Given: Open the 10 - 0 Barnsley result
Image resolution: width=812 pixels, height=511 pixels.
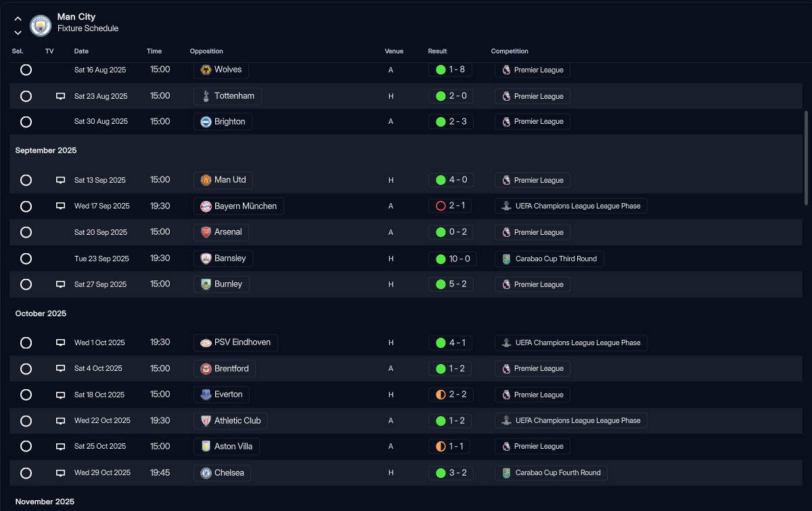Looking at the screenshot, I should click(x=451, y=259).
